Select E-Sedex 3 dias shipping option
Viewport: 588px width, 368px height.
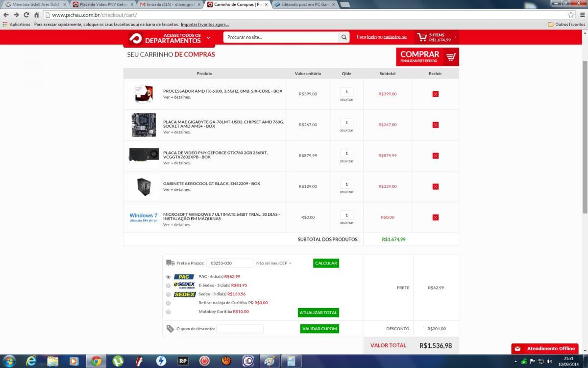point(168,286)
